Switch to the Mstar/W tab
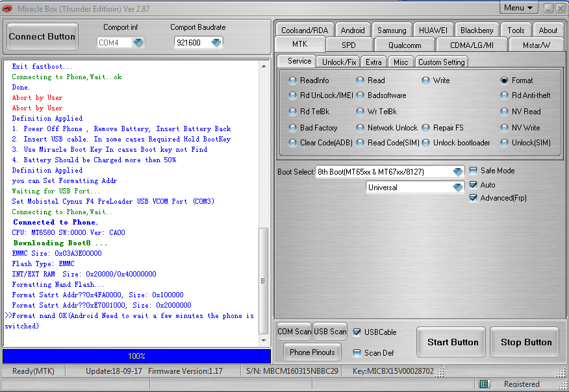Viewport: 569px width, 392px height. (537, 45)
